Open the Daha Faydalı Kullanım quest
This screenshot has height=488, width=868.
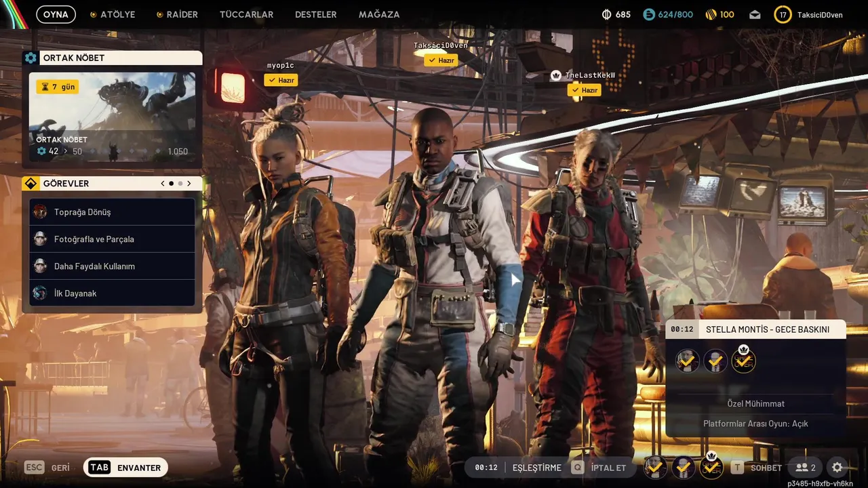(112, 266)
